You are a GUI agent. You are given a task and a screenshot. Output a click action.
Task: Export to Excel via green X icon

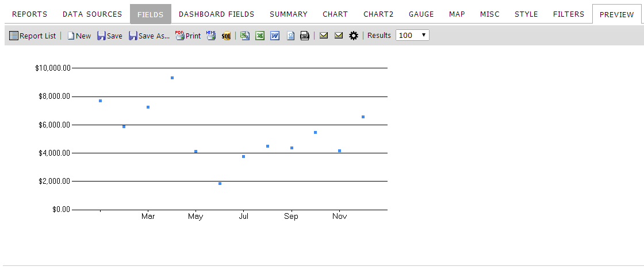pyautogui.click(x=259, y=36)
